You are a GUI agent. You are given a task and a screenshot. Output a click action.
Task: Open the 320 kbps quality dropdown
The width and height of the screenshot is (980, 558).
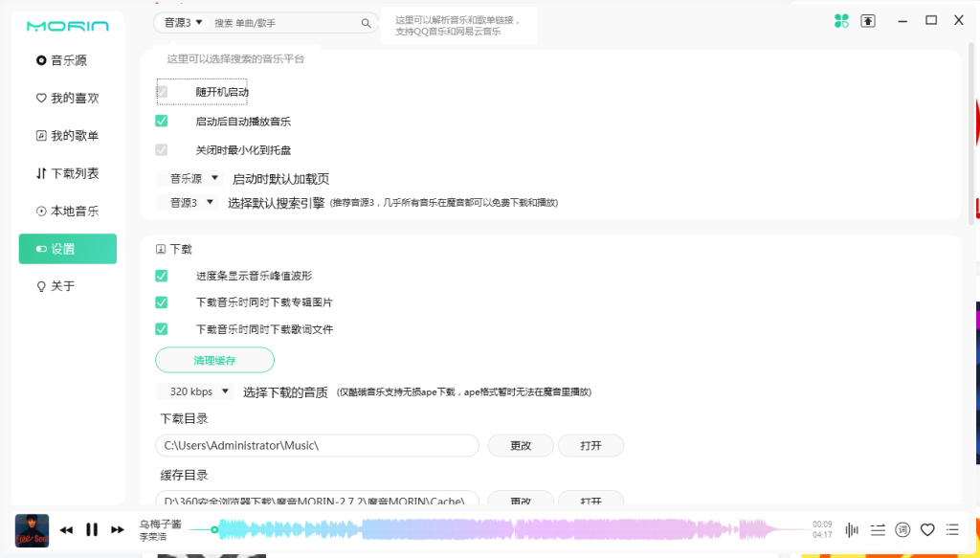tap(194, 391)
